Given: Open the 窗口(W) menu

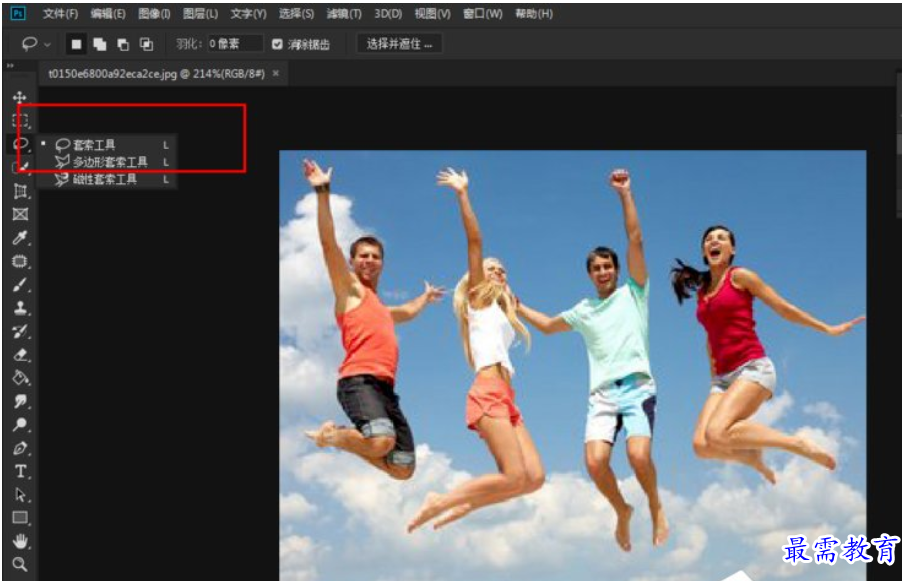Looking at the screenshot, I should pos(483,13).
